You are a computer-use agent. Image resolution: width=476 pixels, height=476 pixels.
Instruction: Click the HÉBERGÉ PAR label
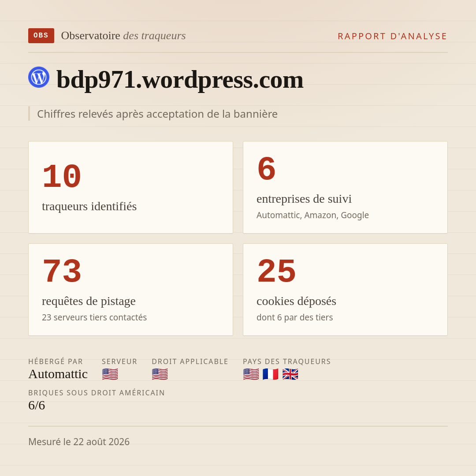pos(56,361)
